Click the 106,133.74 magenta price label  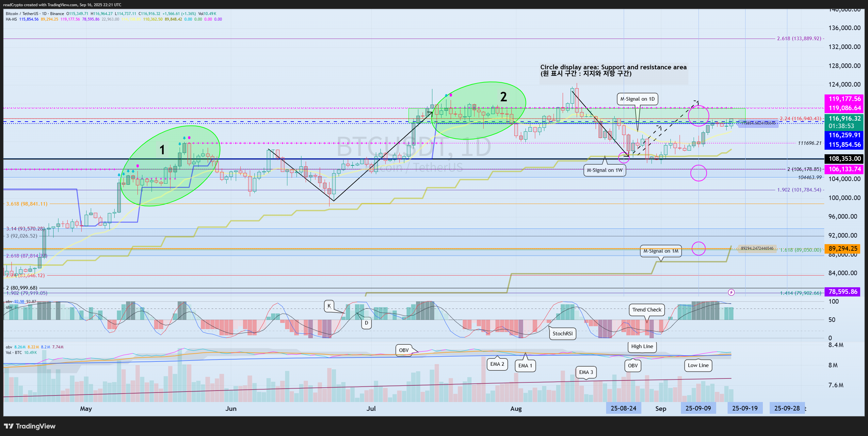click(844, 169)
